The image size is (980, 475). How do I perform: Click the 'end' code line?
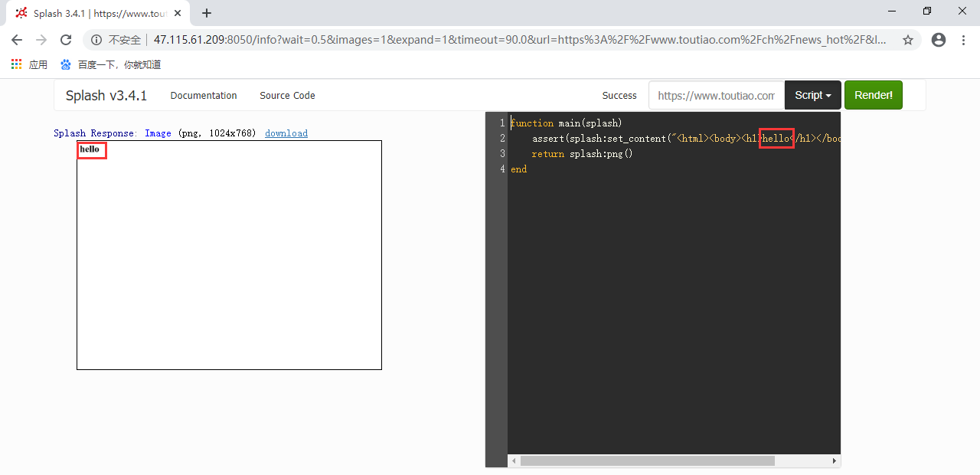[x=519, y=169]
